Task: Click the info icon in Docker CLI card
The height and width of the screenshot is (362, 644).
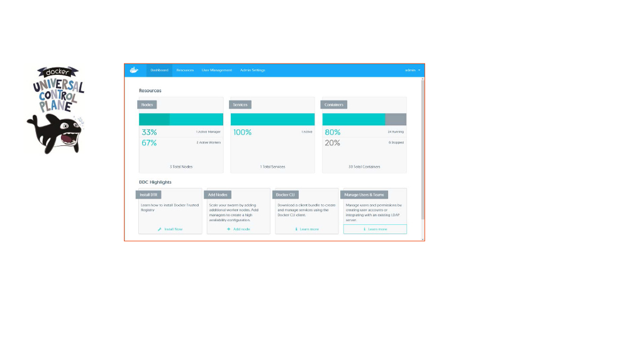Action: click(x=296, y=229)
